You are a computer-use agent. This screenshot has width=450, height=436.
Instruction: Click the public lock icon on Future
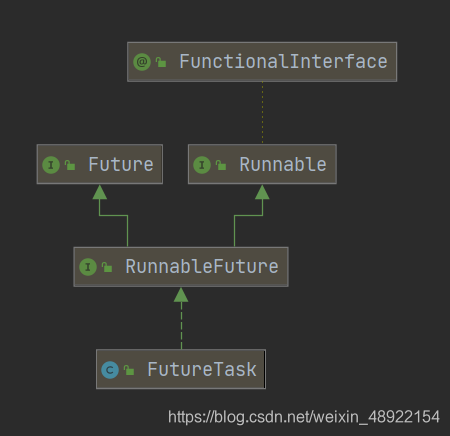point(70,165)
